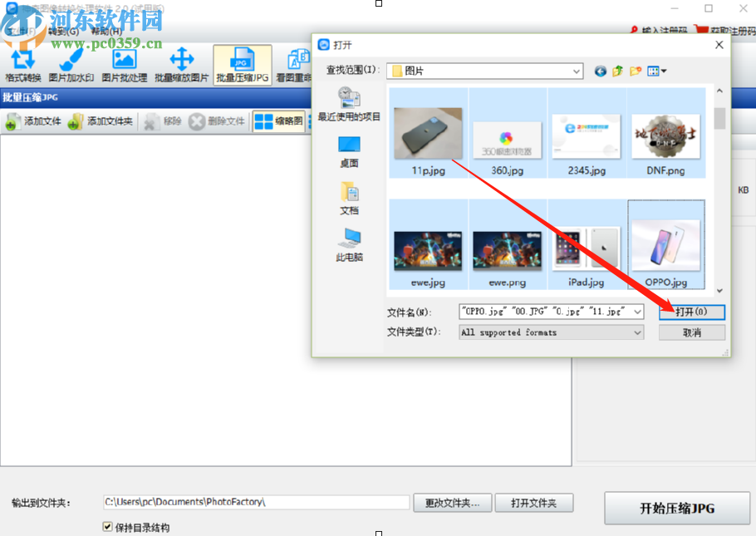Close the 打开 dialog

click(719, 45)
